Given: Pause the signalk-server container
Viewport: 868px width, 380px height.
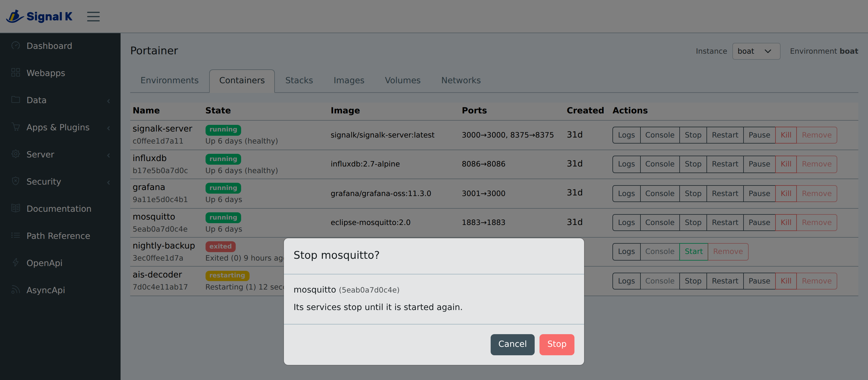Looking at the screenshot, I should [x=759, y=135].
